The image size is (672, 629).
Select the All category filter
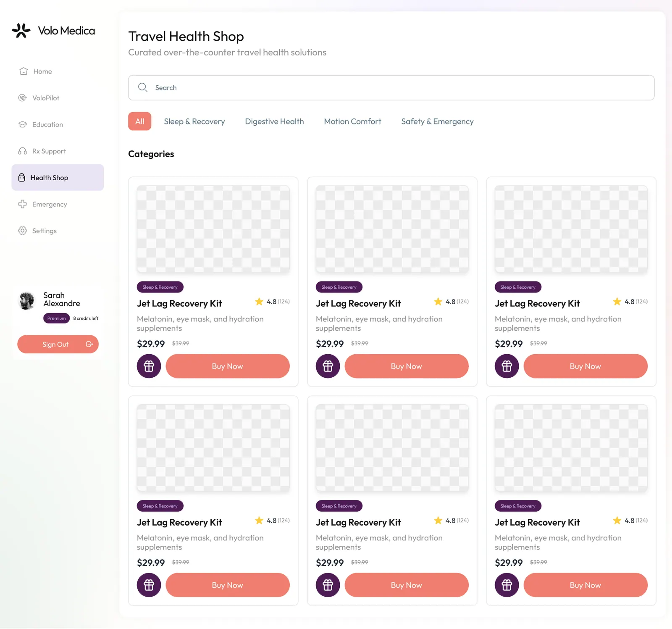click(x=140, y=121)
